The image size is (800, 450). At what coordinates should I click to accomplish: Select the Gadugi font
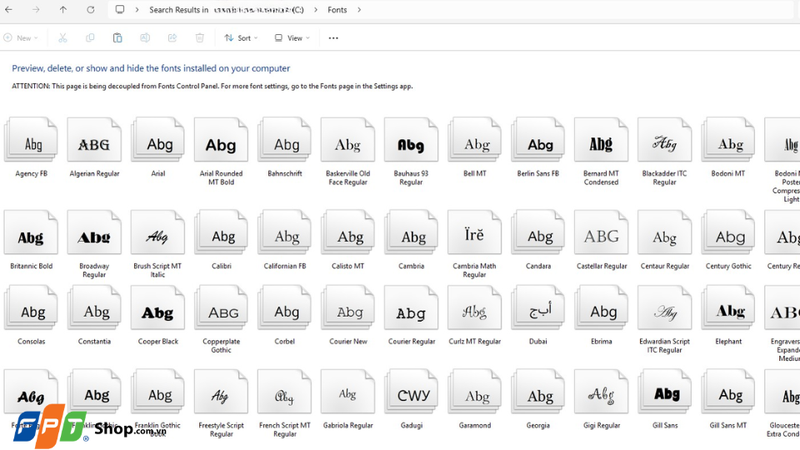411,399
